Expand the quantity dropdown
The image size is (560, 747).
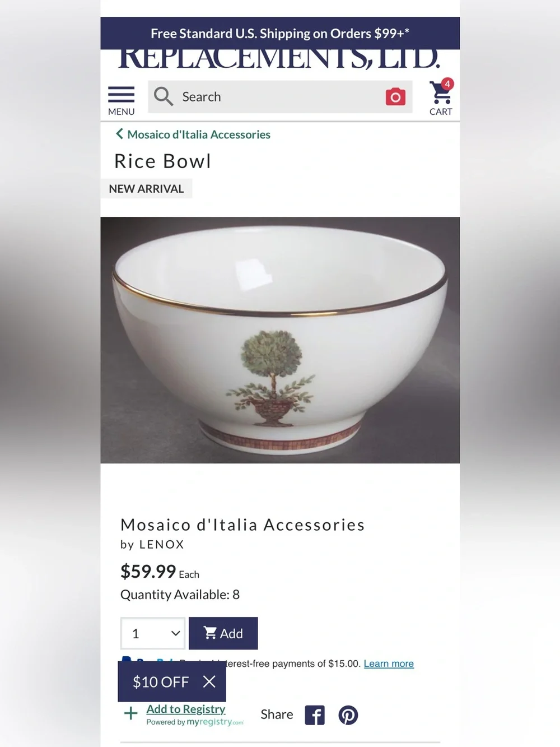pos(153,633)
